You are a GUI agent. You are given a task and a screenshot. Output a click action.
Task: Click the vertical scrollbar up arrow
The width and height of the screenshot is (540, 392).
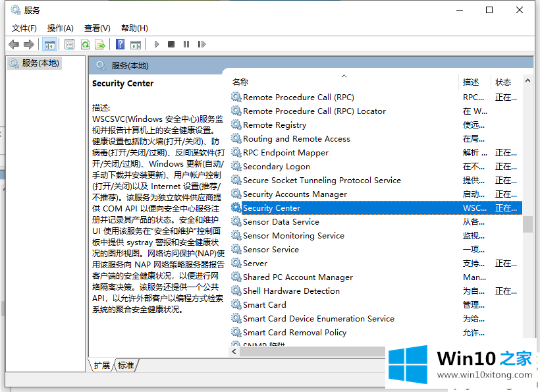527,80
